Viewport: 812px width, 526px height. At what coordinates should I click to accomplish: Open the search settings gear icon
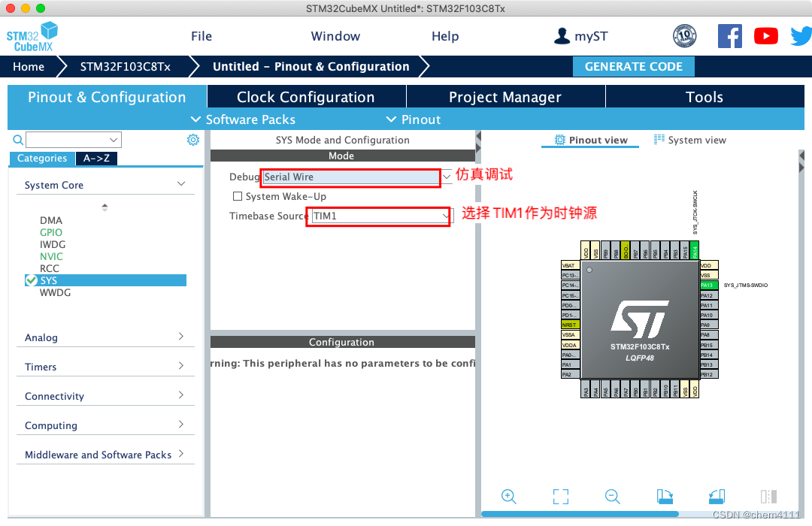tap(193, 140)
